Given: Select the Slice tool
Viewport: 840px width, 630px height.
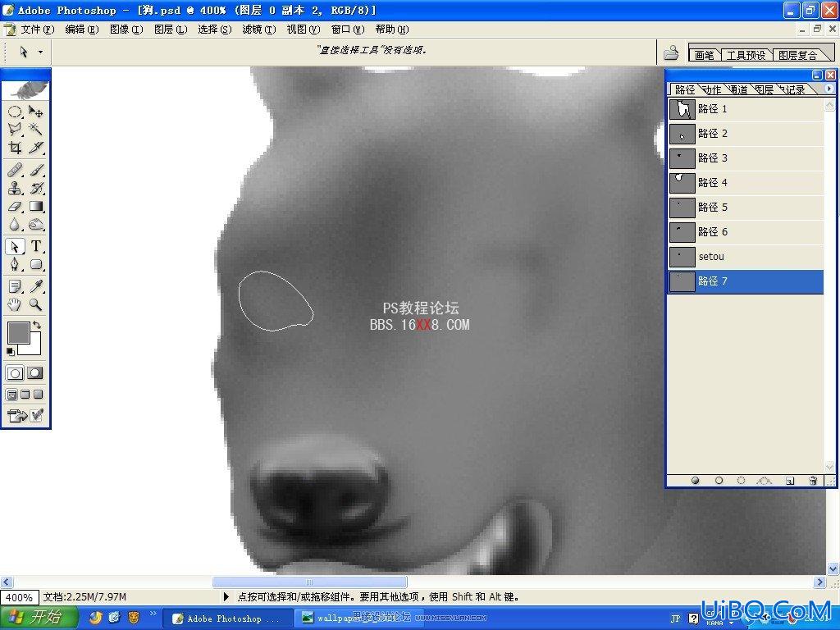Looking at the screenshot, I should pos(35,147).
